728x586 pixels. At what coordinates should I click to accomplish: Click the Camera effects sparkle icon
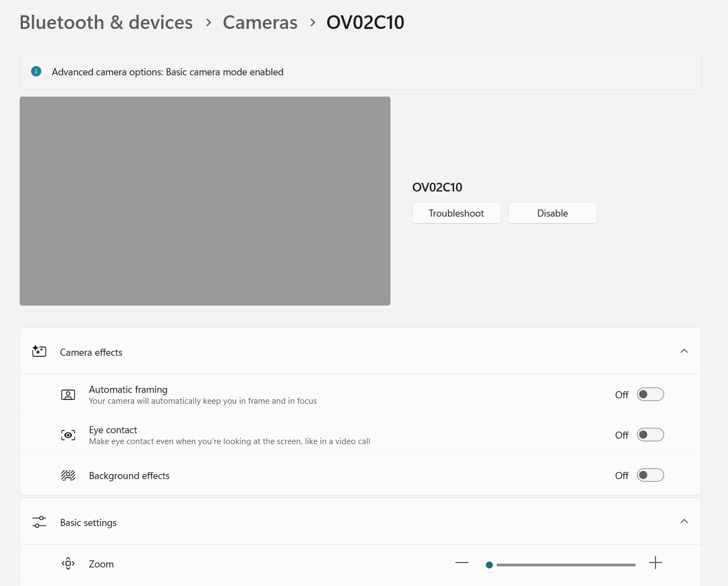[x=39, y=351]
